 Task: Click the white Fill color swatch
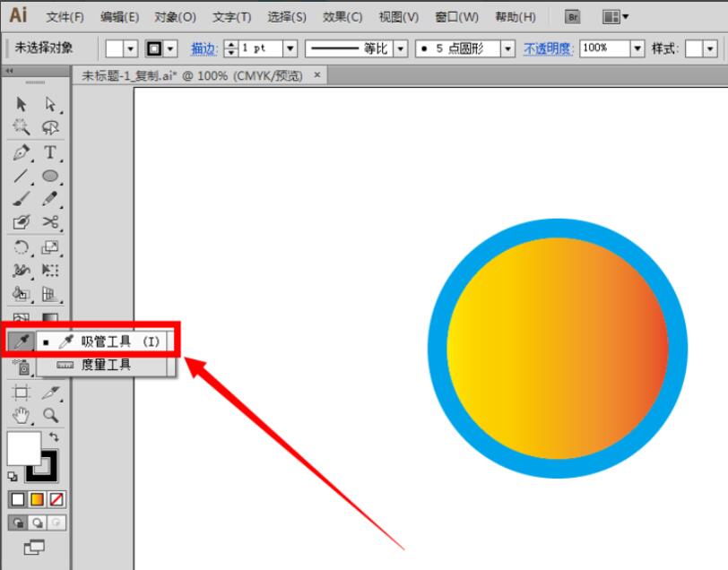click(x=22, y=447)
